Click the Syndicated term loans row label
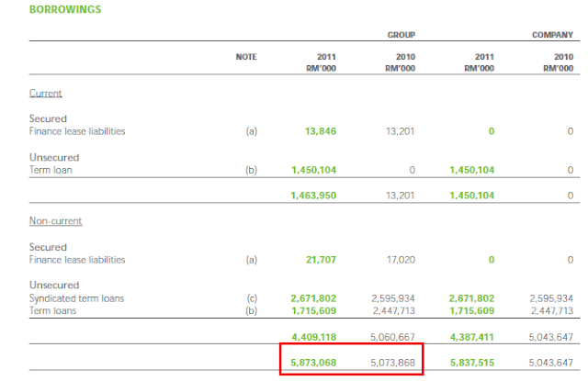Viewport: 588px width, 381px height. [x=76, y=298]
